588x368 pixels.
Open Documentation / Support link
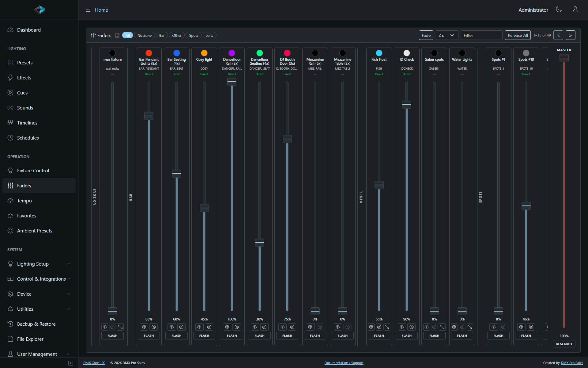(x=344, y=363)
